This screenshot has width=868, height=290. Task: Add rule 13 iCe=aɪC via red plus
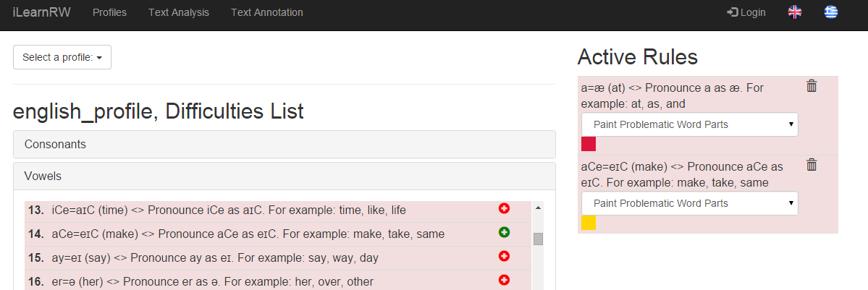[x=504, y=209]
